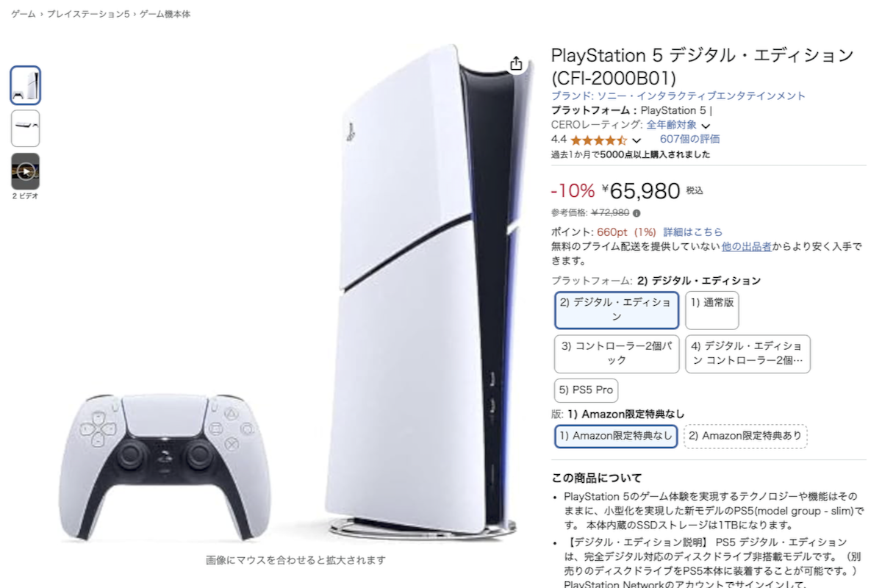Screen dimensions: 882x588
Task: Play the product video thumbnail
Action: [26, 171]
